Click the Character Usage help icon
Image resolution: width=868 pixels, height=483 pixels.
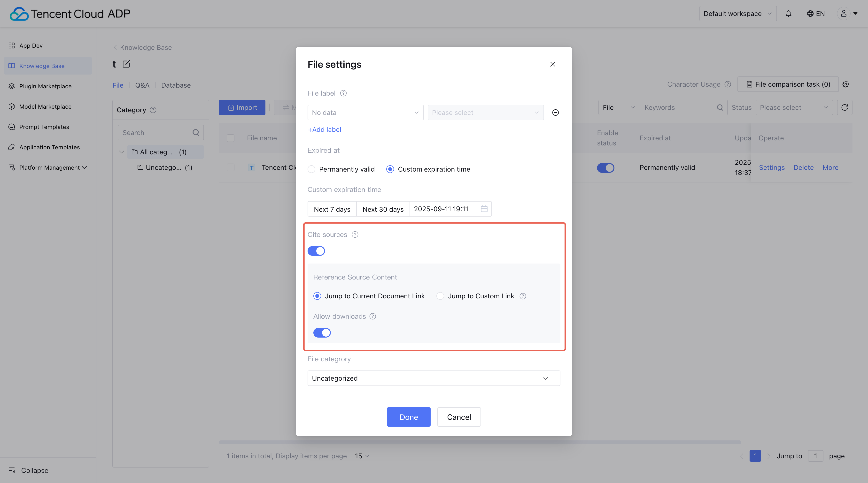point(728,84)
